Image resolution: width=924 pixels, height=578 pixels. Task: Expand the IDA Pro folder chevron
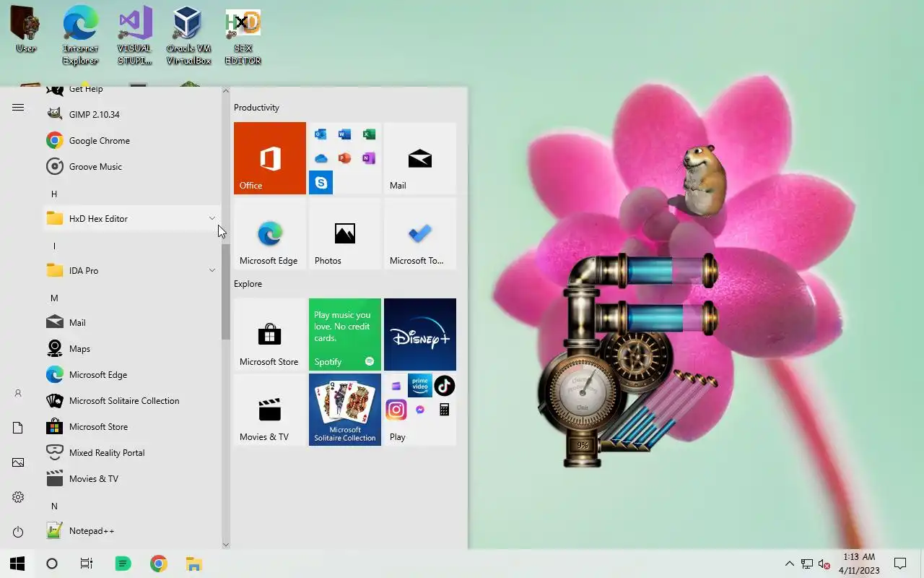pos(212,270)
